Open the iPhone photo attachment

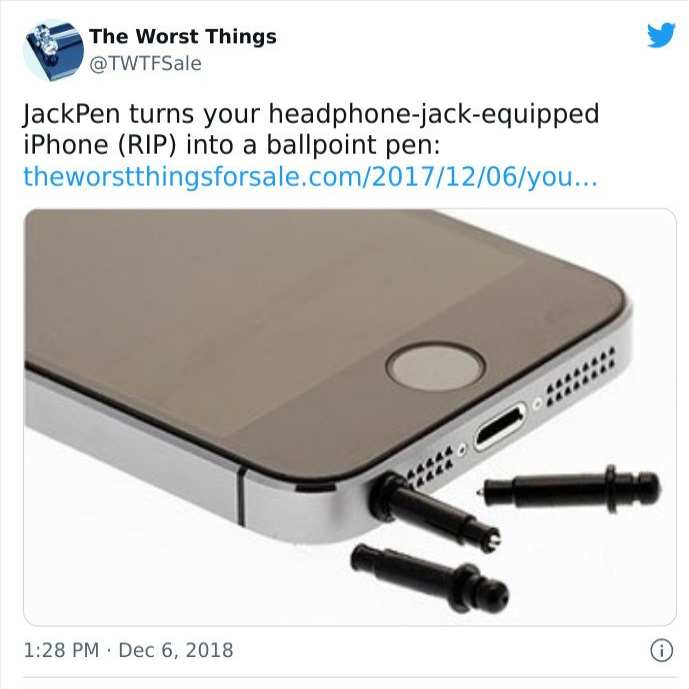tap(350, 417)
